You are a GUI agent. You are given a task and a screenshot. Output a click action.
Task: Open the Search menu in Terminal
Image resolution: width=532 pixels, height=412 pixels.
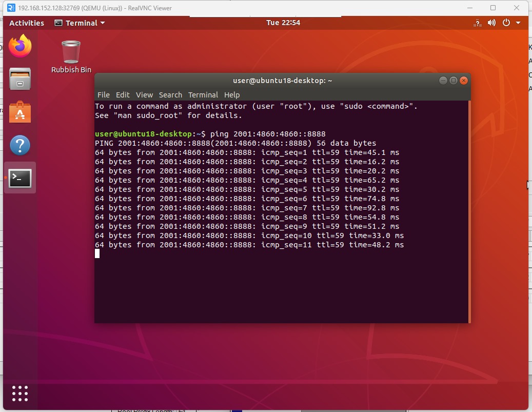pyautogui.click(x=170, y=95)
